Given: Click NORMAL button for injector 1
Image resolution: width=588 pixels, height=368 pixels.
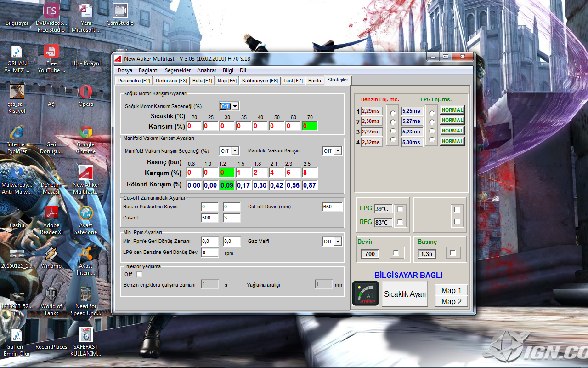Looking at the screenshot, I should click(452, 110).
